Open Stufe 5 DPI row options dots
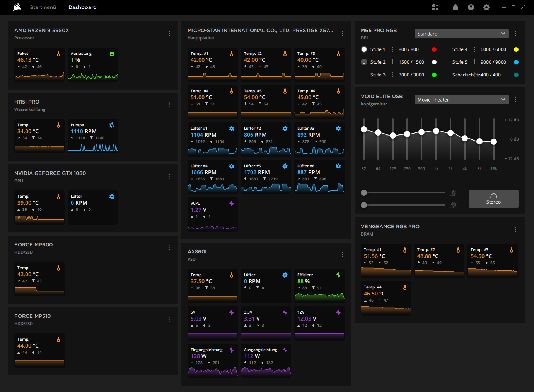 (474, 62)
